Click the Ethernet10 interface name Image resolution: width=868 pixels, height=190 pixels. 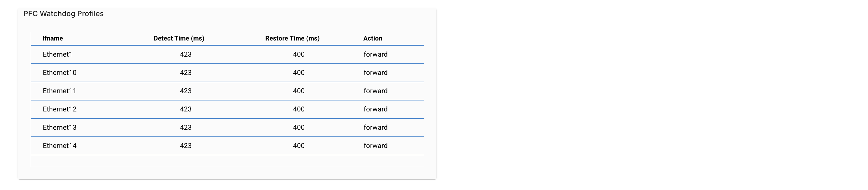pos(59,73)
